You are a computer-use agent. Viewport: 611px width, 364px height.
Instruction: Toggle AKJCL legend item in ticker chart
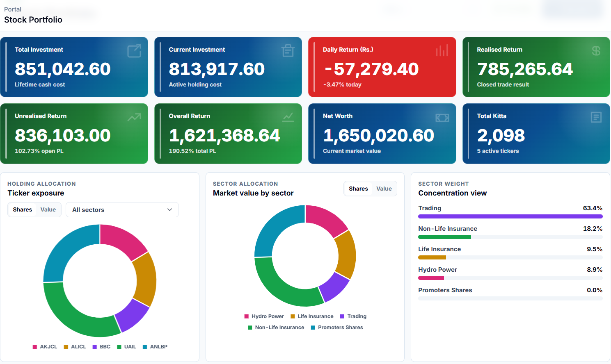45,347
